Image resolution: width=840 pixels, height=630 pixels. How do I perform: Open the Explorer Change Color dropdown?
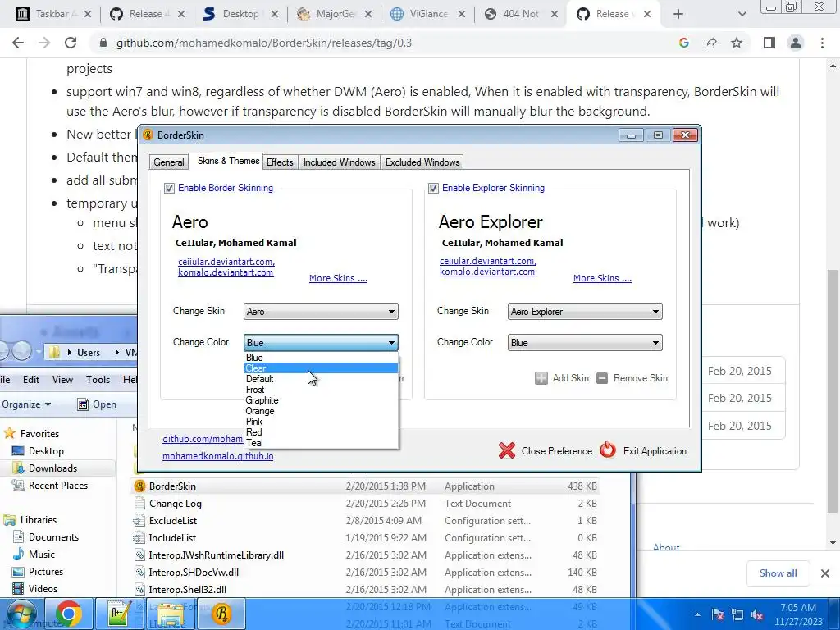(x=585, y=342)
